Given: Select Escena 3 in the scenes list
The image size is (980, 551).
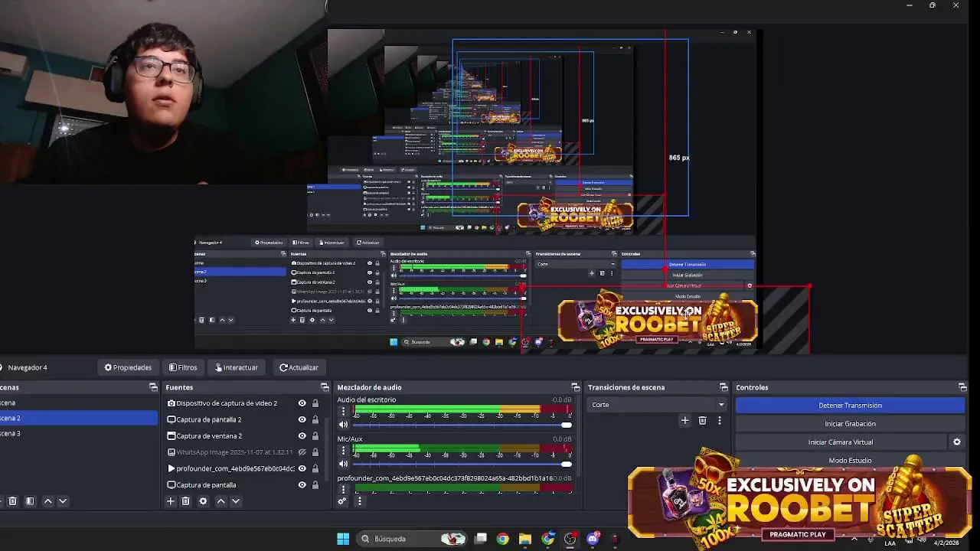Looking at the screenshot, I should [x=79, y=433].
